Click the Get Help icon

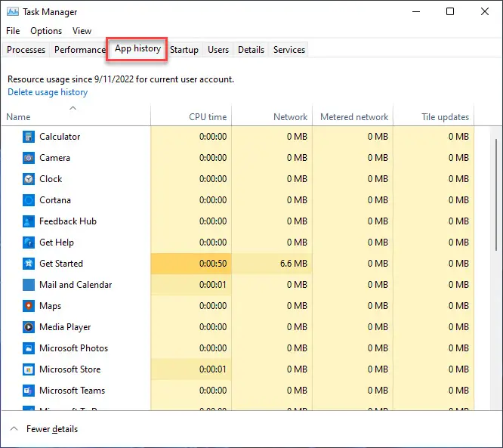click(x=29, y=243)
